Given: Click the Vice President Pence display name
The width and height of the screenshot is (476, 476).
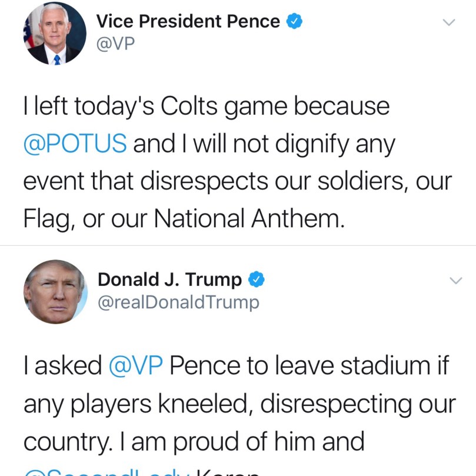Looking at the screenshot, I should (188, 22).
